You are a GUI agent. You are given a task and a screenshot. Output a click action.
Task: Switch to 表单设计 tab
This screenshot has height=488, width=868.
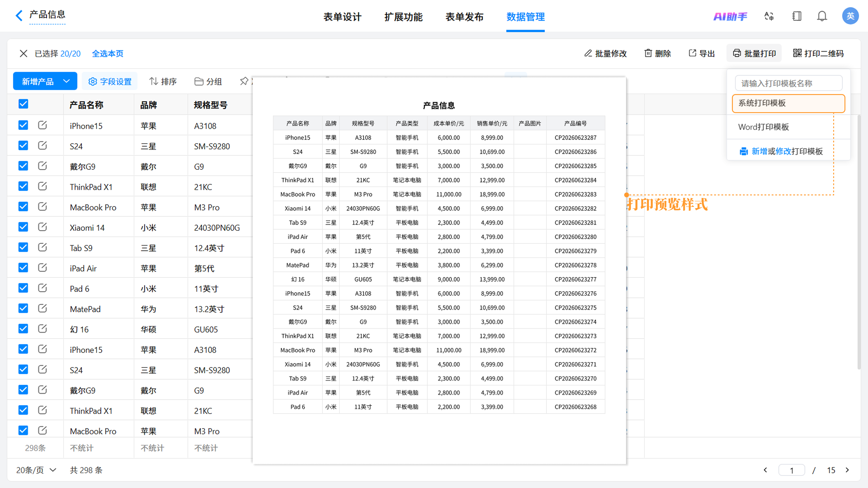point(342,17)
